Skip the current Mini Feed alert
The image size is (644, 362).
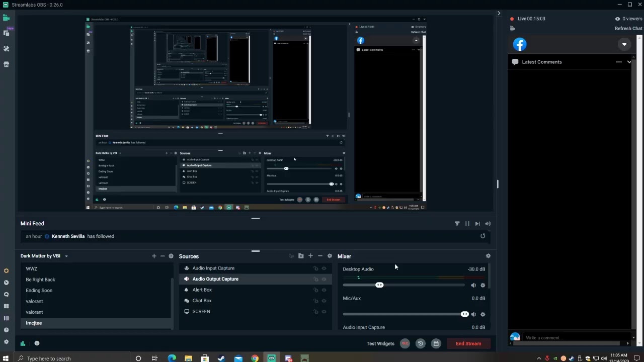click(x=477, y=224)
